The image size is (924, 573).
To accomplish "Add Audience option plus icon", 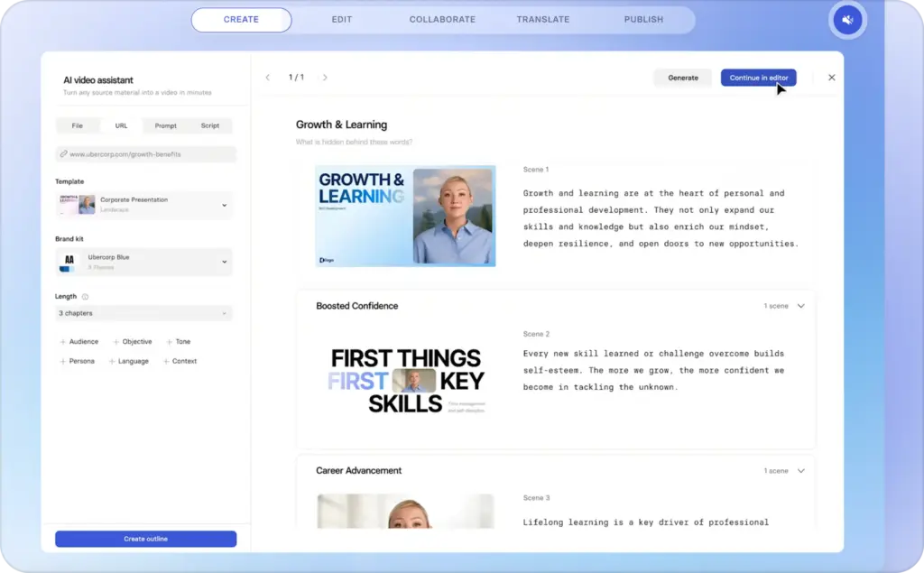I will pyautogui.click(x=62, y=342).
